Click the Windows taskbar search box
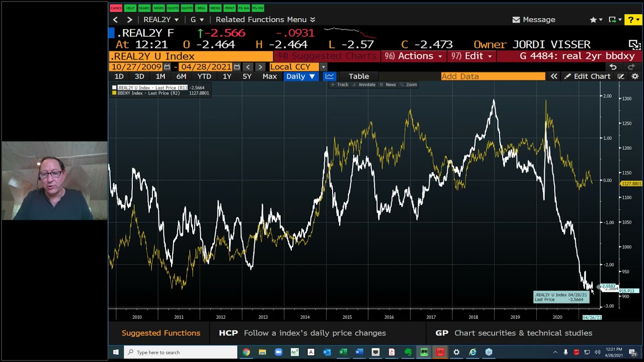Image resolution: width=644 pixels, height=362 pixels. tap(181, 352)
